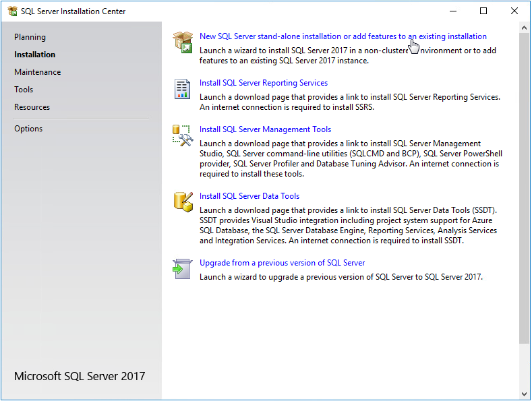Click the Data Tools database icon

pyautogui.click(x=183, y=202)
